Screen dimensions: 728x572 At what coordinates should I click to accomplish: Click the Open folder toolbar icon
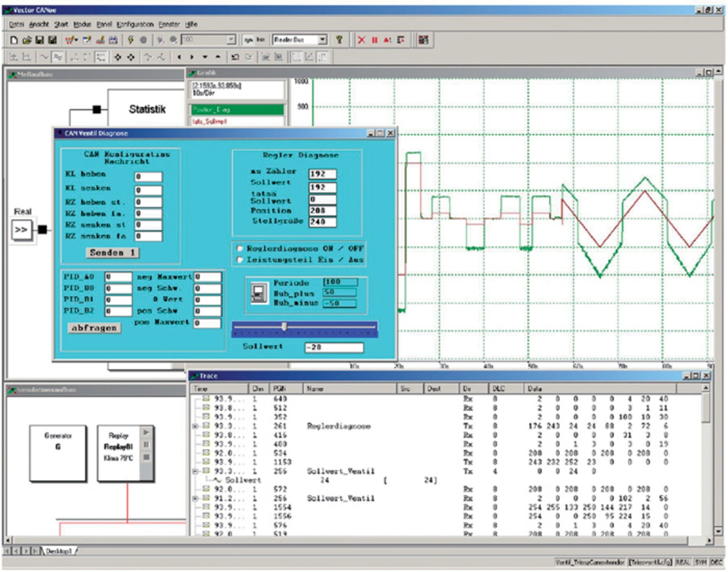[27, 40]
